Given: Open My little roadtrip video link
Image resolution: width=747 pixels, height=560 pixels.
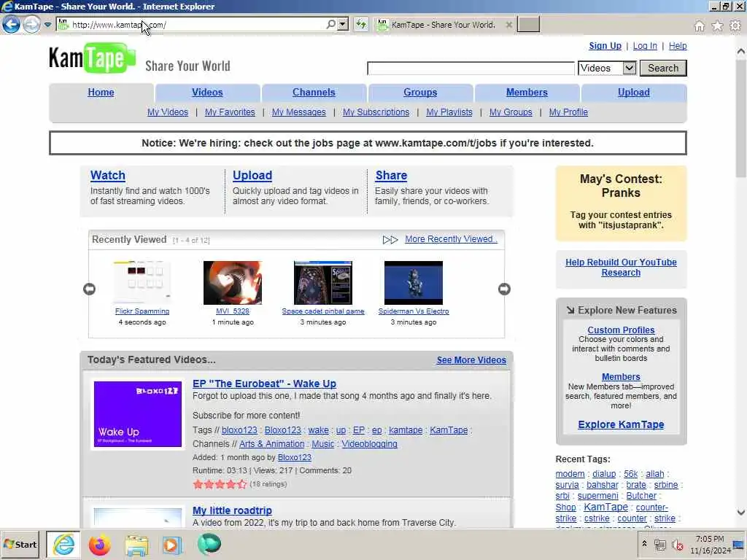Looking at the screenshot, I should pyautogui.click(x=232, y=510).
